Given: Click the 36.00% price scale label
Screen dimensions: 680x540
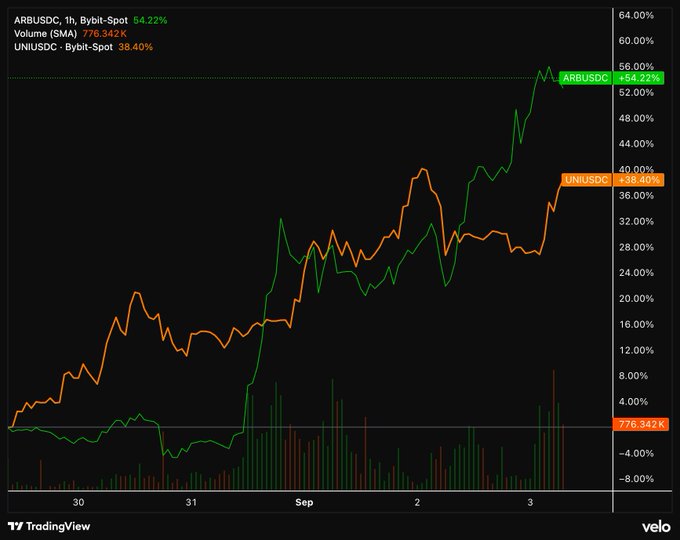Looking at the screenshot, I should [x=636, y=195].
